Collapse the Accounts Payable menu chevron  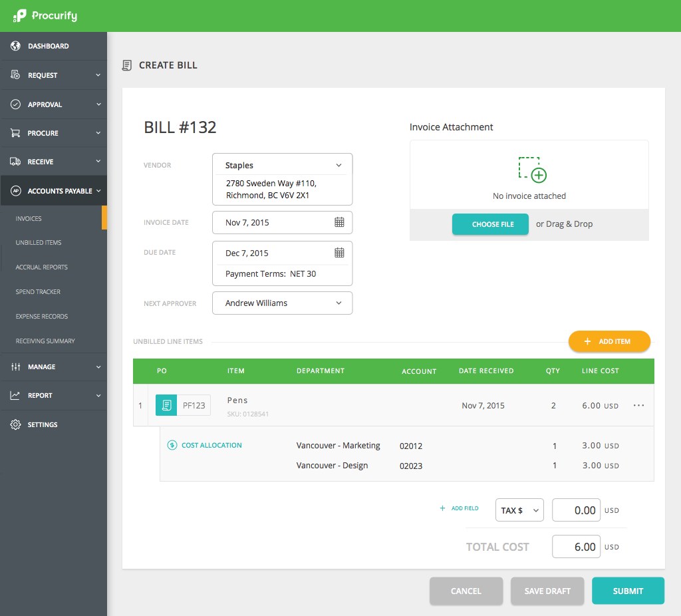pos(98,191)
